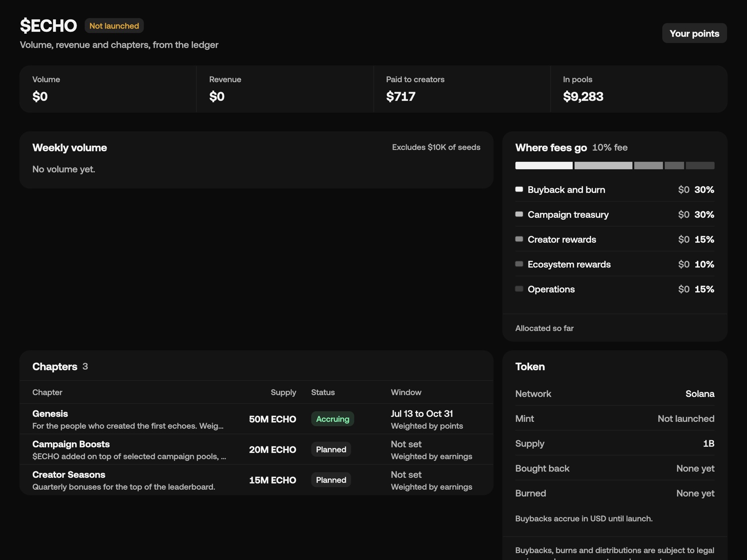
Task: Click the Planned badge for Creator Seasons
Action: (x=331, y=480)
